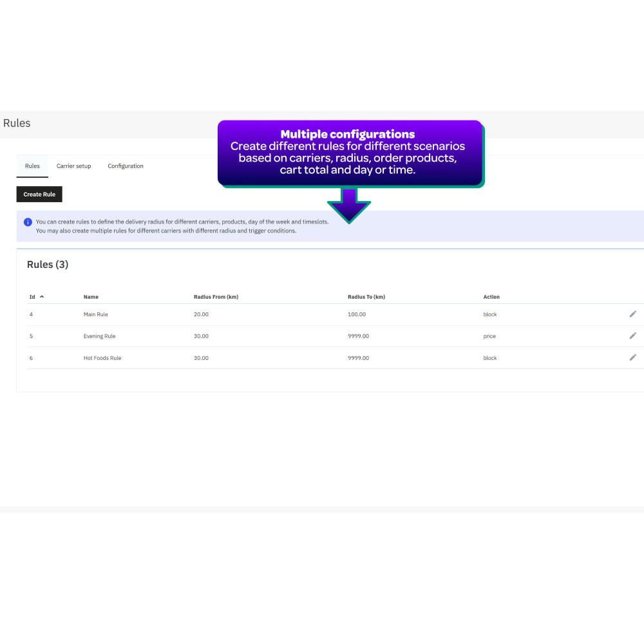644x644 pixels.
Task: Sort rules by the Name column header
Action: [x=91, y=297]
